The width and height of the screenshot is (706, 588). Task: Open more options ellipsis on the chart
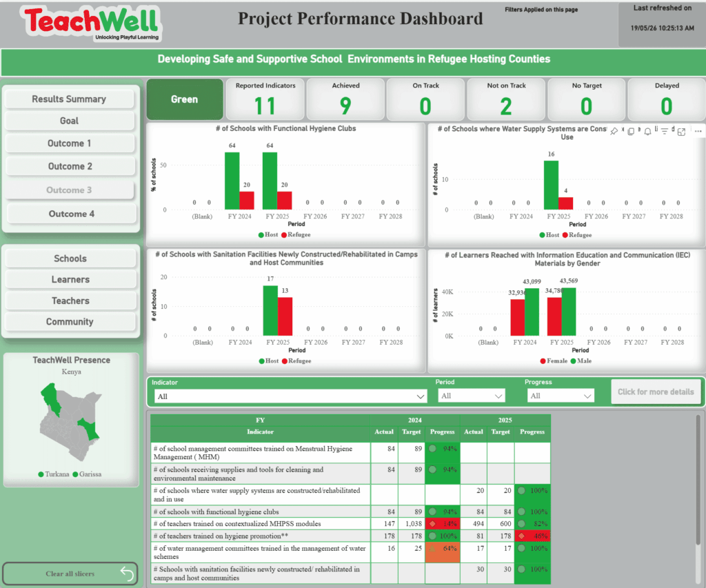pos(698,132)
